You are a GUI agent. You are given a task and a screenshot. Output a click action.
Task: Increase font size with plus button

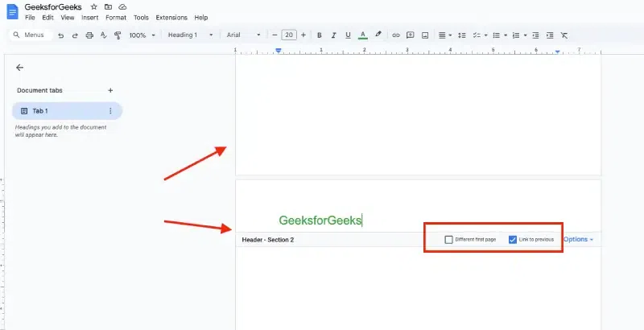[x=303, y=35]
